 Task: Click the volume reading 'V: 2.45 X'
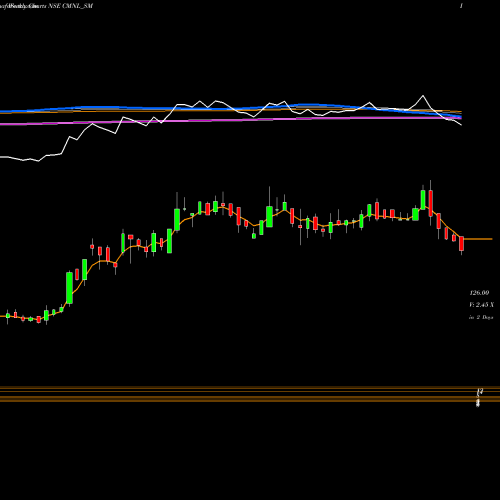[x=481, y=305]
